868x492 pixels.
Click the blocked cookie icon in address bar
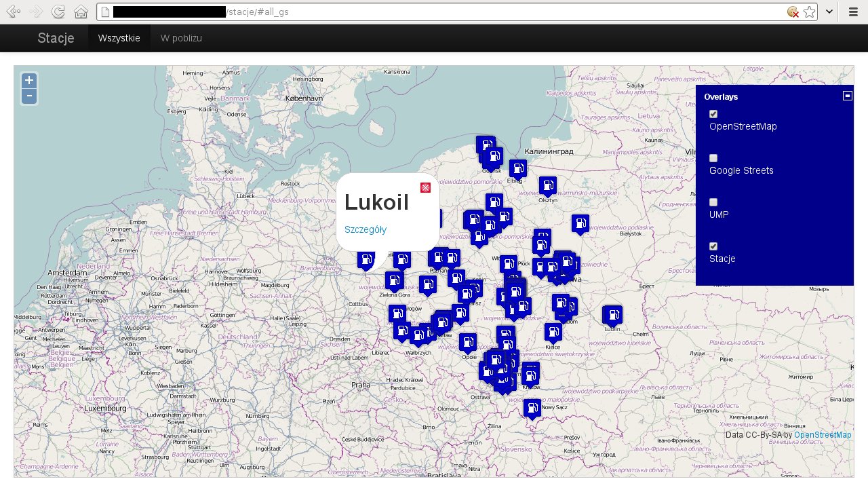tap(793, 12)
